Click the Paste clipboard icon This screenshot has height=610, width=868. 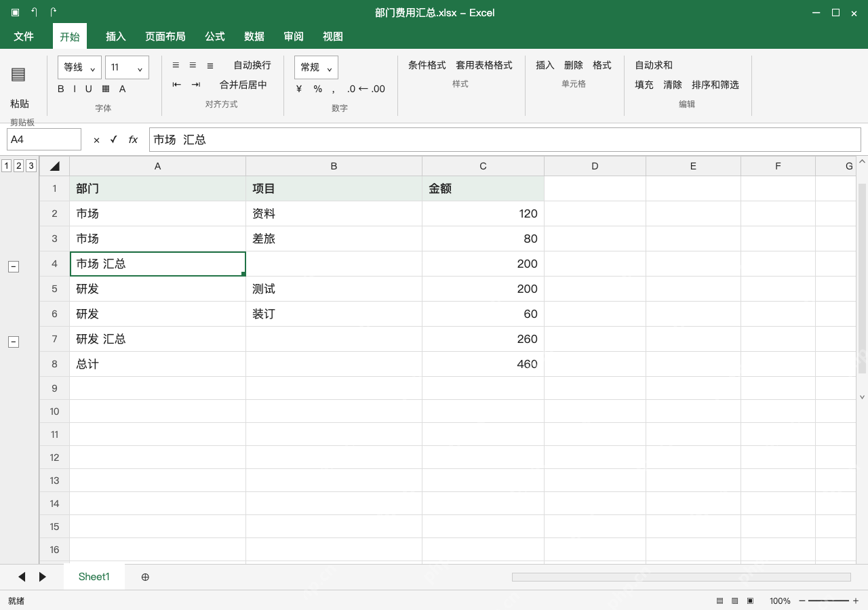click(18, 75)
